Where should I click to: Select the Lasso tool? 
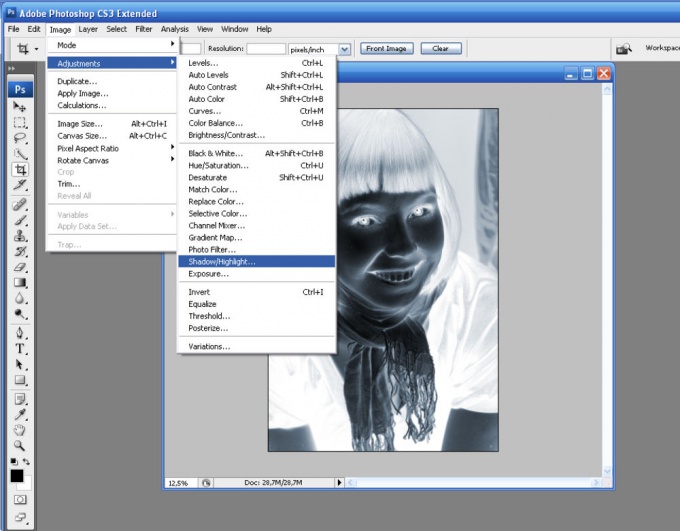(20, 138)
